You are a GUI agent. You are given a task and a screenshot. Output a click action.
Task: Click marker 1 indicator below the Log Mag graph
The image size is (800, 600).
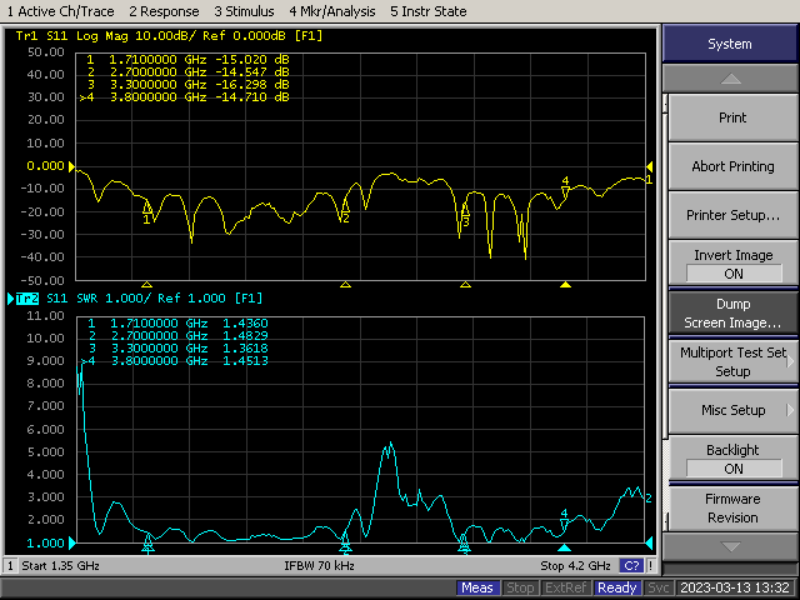[147, 285]
